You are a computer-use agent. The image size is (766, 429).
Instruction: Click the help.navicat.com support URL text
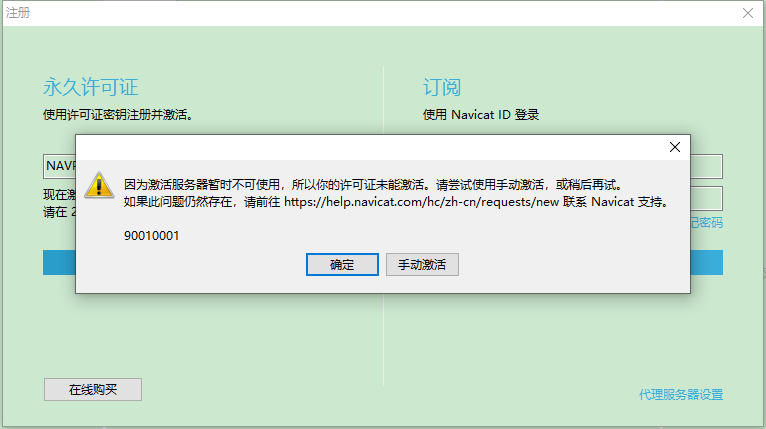(422, 202)
